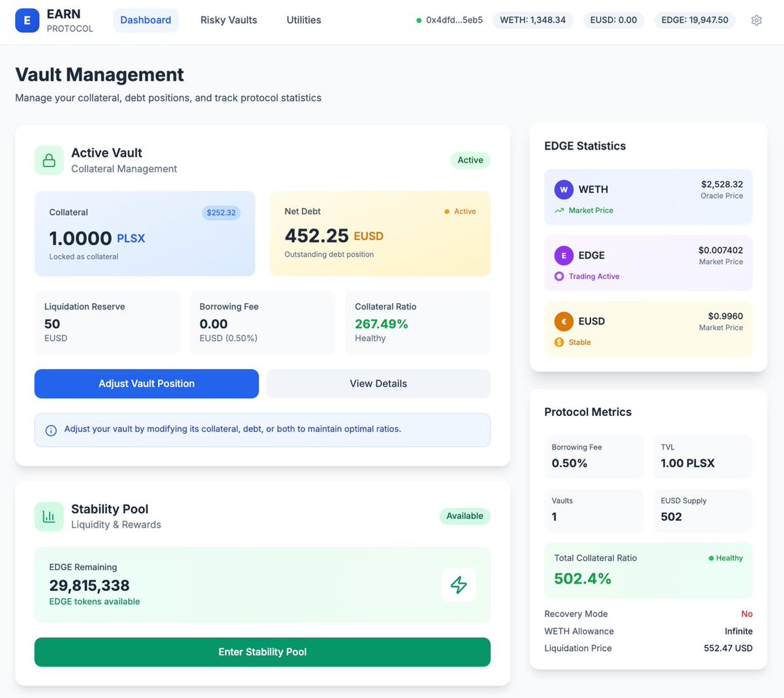The image size is (784, 698).
Task: Click the WETH: 1,348.34 balance pill
Action: pos(533,20)
